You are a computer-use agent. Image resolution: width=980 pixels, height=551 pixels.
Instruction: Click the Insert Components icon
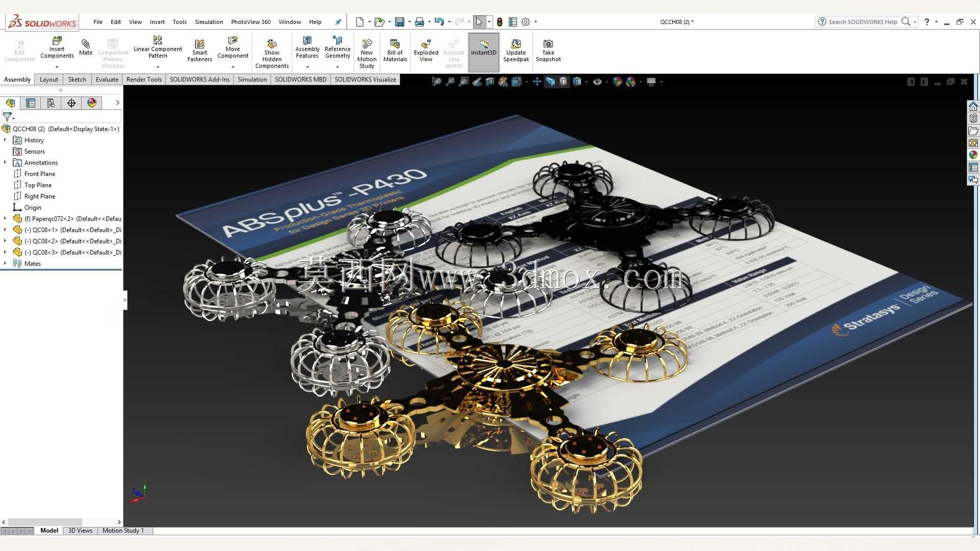tap(57, 41)
